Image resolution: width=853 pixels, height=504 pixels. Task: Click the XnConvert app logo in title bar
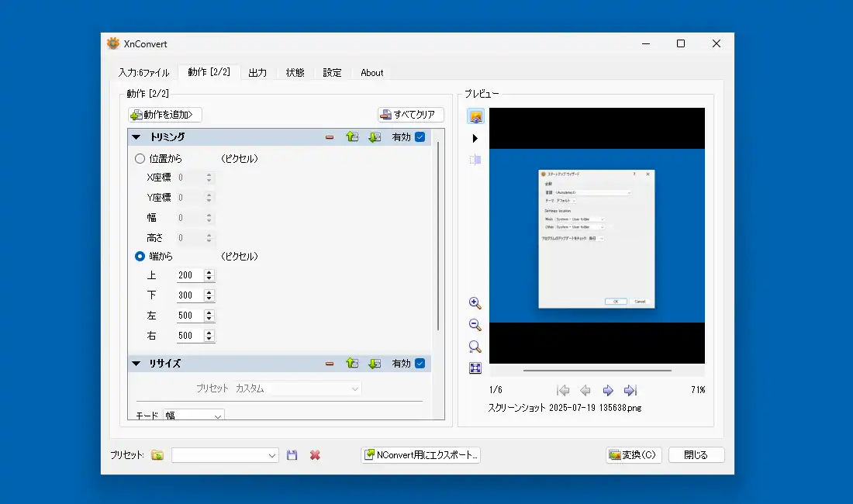point(113,43)
